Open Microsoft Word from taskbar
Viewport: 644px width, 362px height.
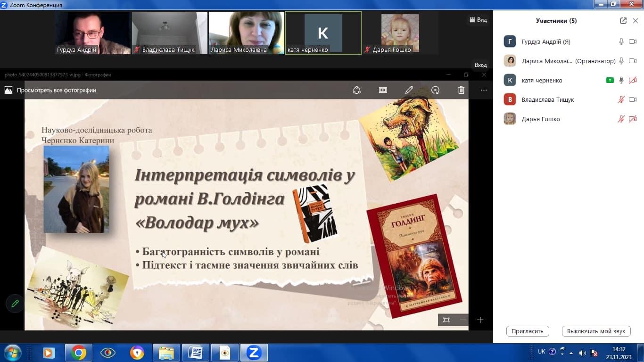pyautogui.click(x=195, y=353)
